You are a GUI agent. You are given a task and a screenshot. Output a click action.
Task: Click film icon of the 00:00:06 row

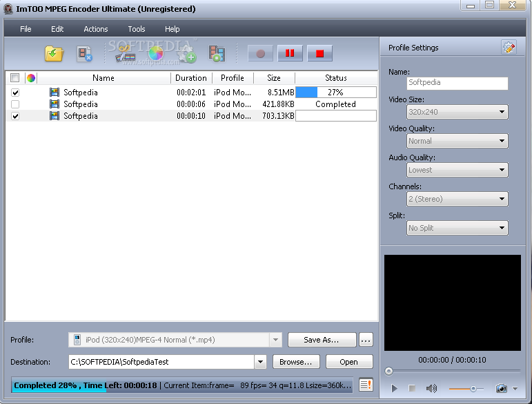(55, 104)
